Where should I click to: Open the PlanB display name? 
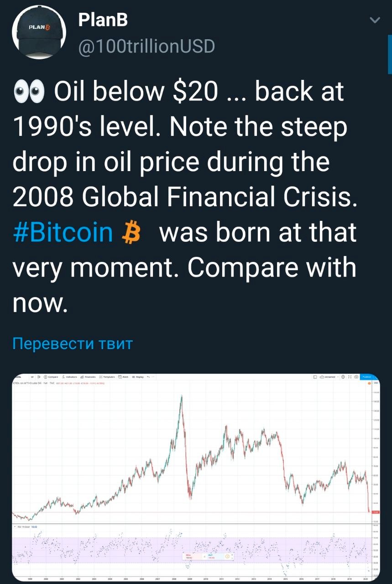pos(103,20)
